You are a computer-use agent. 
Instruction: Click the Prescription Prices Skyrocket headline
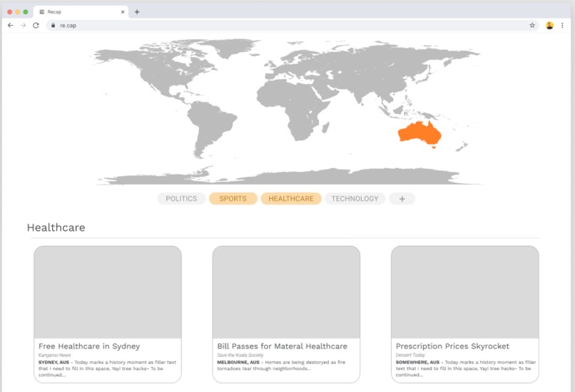point(452,346)
